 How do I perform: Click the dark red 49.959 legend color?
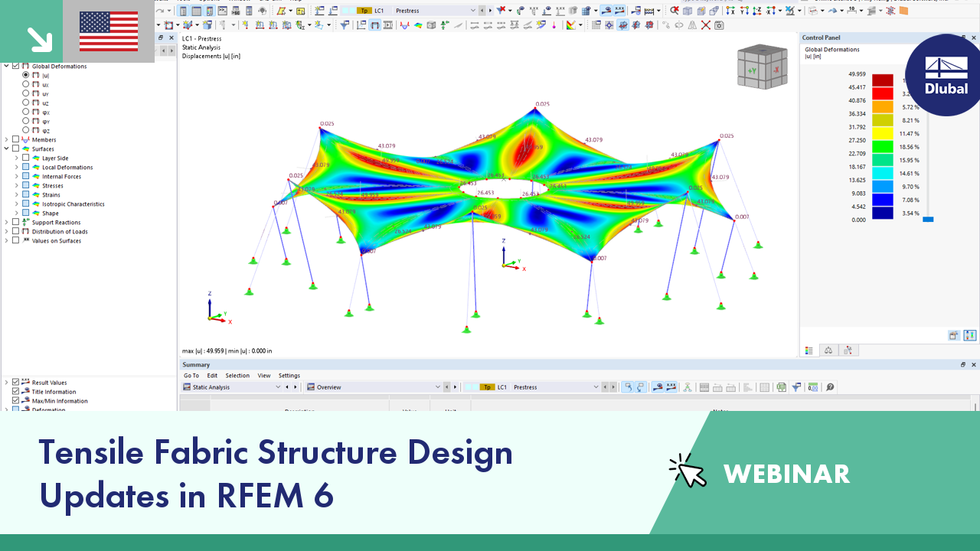pyautogui.click(x=883, y=80)
